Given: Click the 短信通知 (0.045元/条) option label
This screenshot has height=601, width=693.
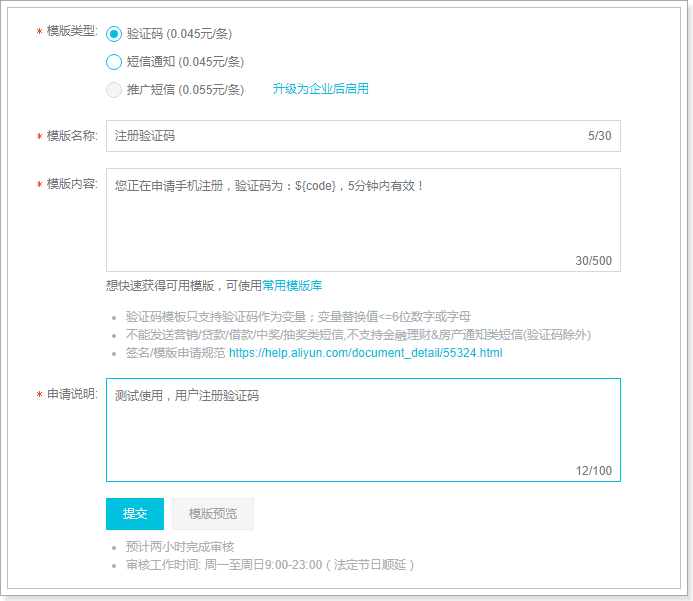Looking at the screenshot, I should (185, 62).
